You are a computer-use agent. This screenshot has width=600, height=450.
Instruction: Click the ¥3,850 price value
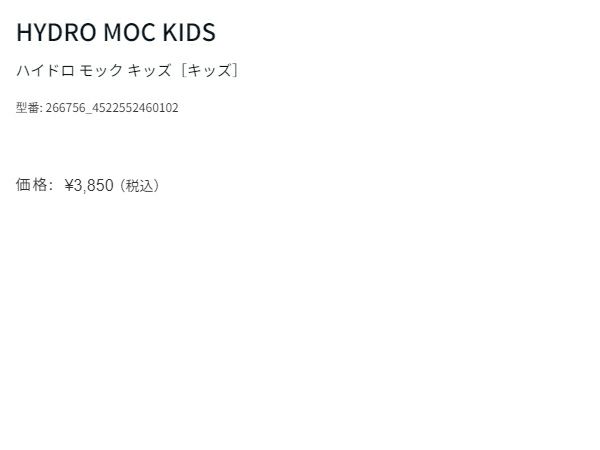[x=89, y=185]
